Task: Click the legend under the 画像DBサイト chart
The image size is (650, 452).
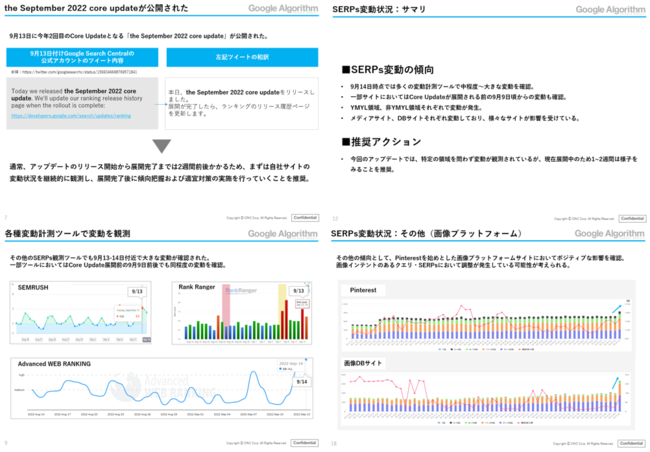Action: coord(486,423)
